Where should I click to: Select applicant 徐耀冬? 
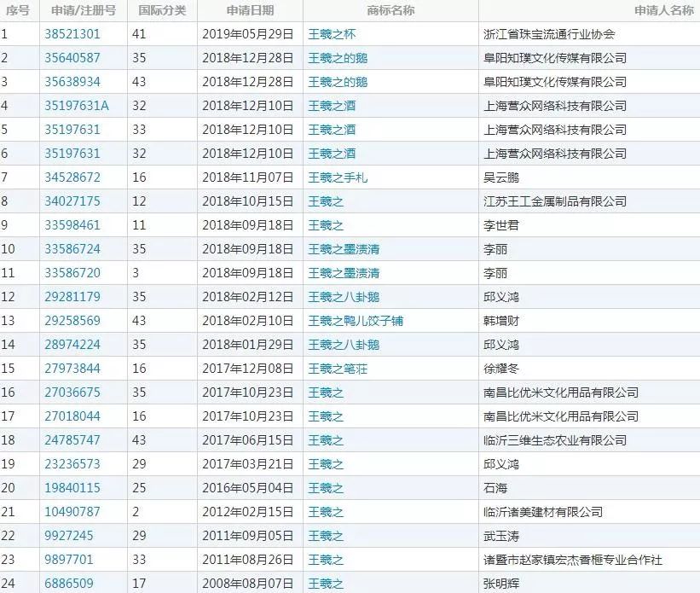(501, 369)
